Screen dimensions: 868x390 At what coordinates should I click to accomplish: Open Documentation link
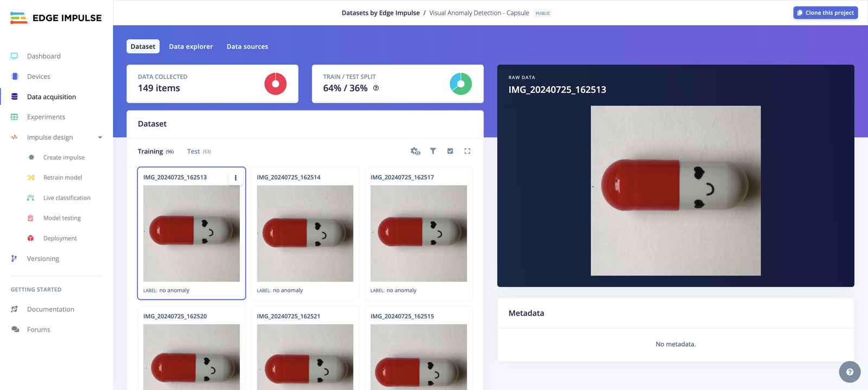[x=51, y=309]
